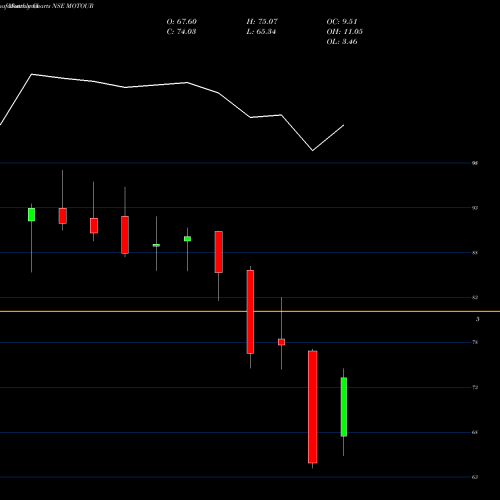This screenshot has width=500, height=500.
Task: Click the 62 price axis label
Action: coord(475,477)
